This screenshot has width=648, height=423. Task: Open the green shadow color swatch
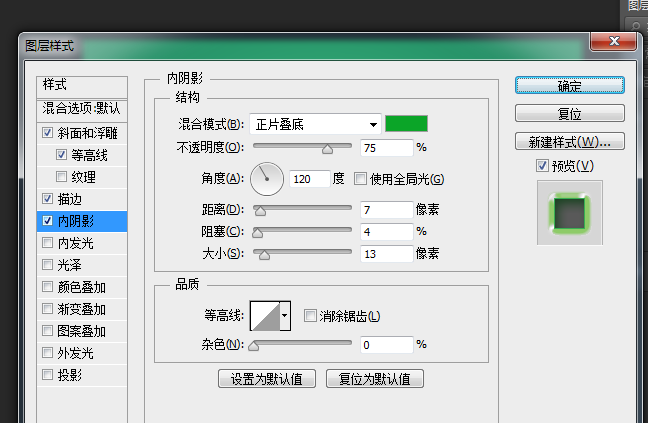pyautogui.click(x=406, y=124)
